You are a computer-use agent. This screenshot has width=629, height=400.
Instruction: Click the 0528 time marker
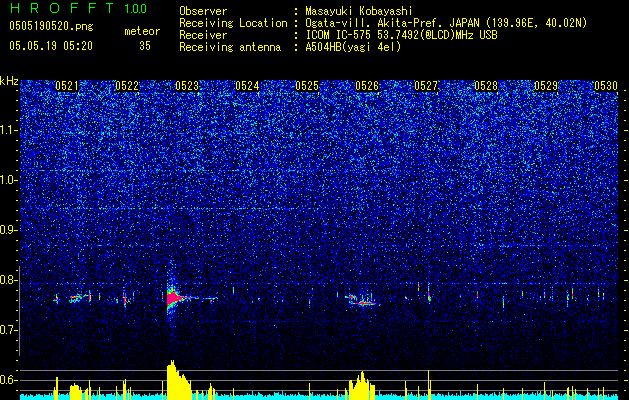click(486, 86)
